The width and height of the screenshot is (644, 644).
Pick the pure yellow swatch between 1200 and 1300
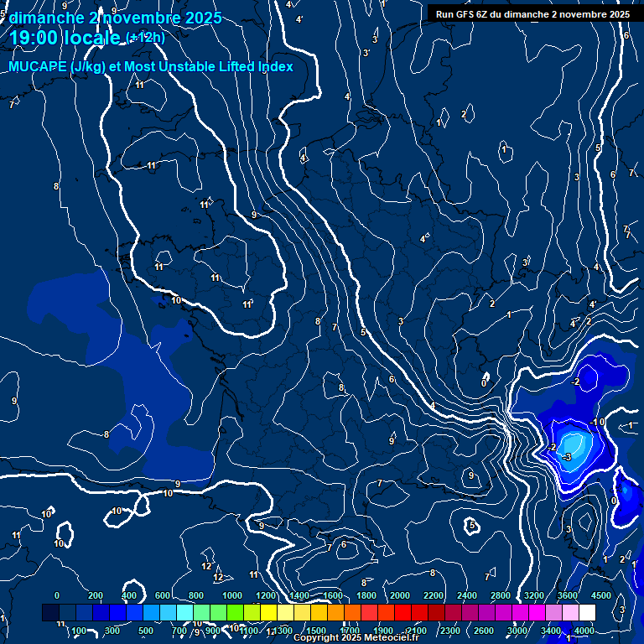coord(268,612)
